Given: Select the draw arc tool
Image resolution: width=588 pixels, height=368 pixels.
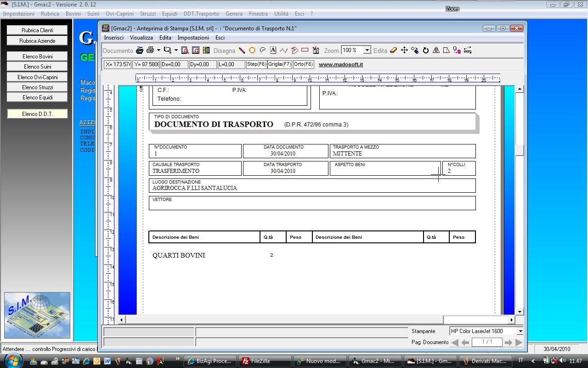Looking at the screenshot, I should click(x=263, y=50).
